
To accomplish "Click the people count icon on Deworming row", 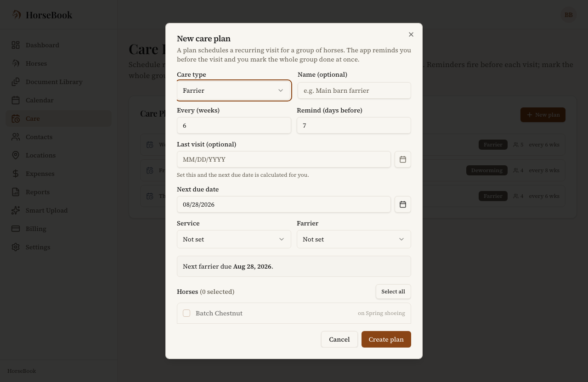I will coord(516,170).
